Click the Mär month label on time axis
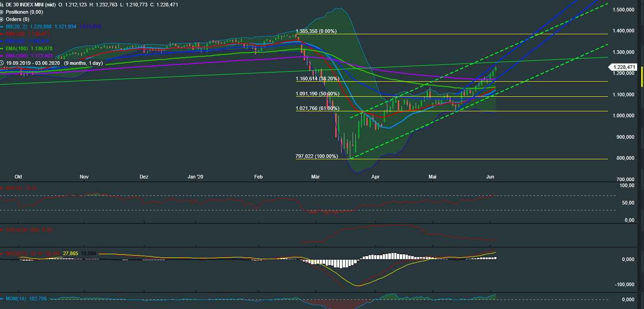This screenshot has width=644, height=309. coord(316,176)
